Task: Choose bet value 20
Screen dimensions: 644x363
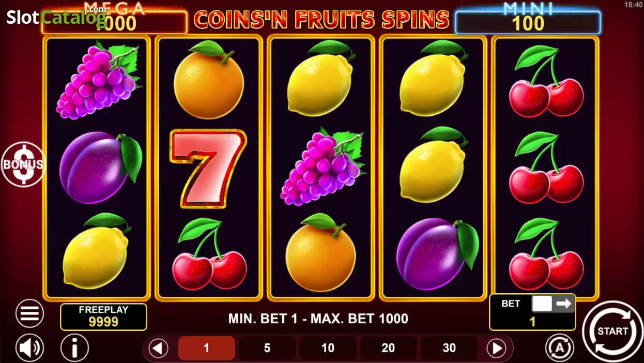Action: (388, 349)
